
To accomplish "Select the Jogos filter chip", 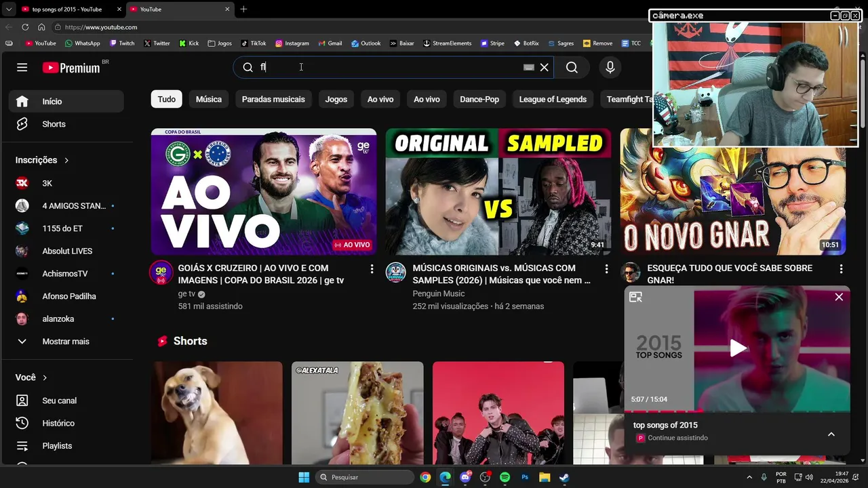I will pos(336,99).
